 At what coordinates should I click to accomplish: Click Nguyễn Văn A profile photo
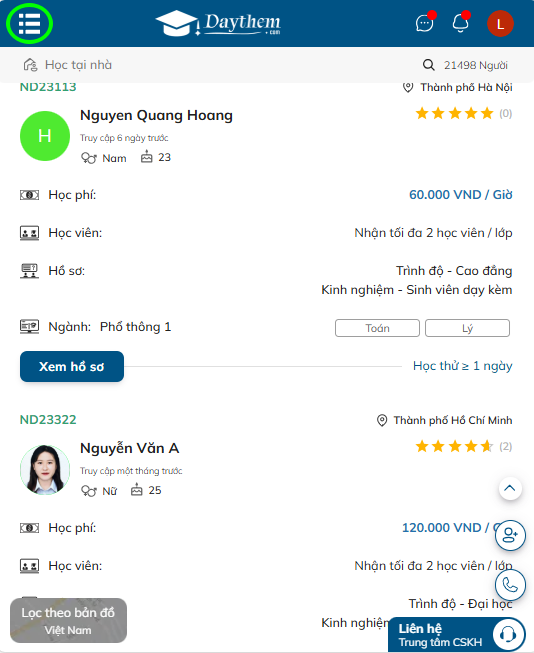coord(45,469)
